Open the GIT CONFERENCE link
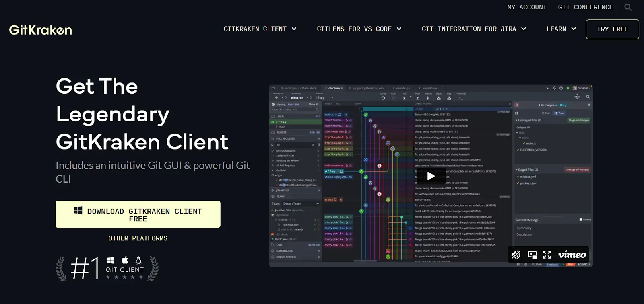Screen dimensions: 644x304 585,7
